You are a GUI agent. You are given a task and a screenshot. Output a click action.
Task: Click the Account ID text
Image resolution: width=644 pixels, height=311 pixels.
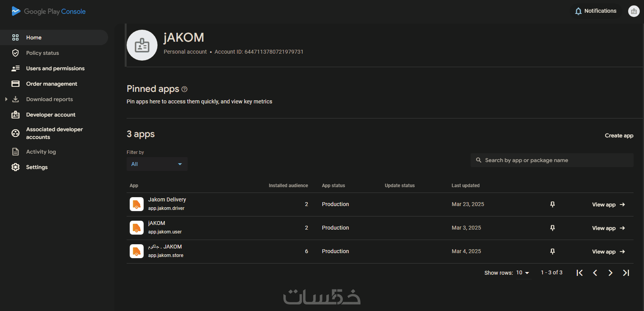coord(259,52)
